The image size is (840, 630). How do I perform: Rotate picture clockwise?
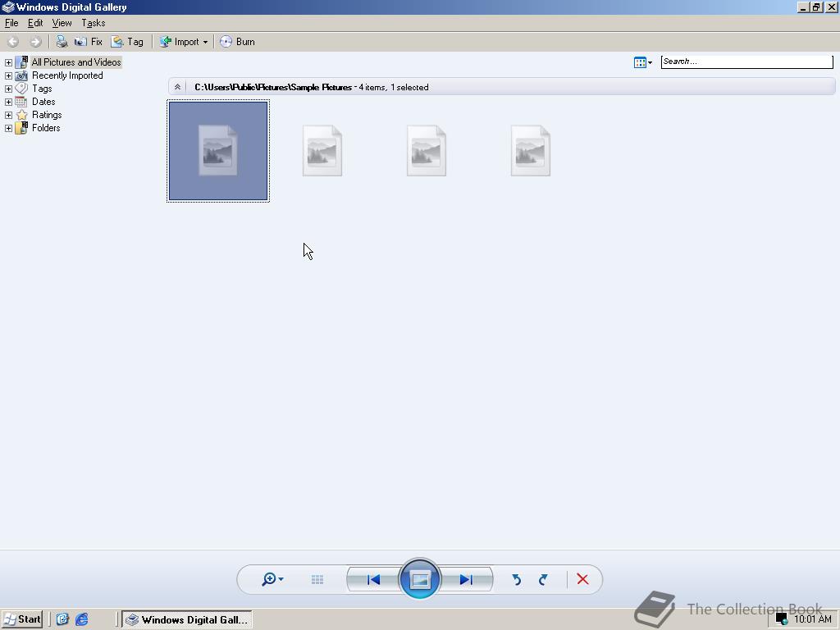pyautogui.click(x=543, y=580)
